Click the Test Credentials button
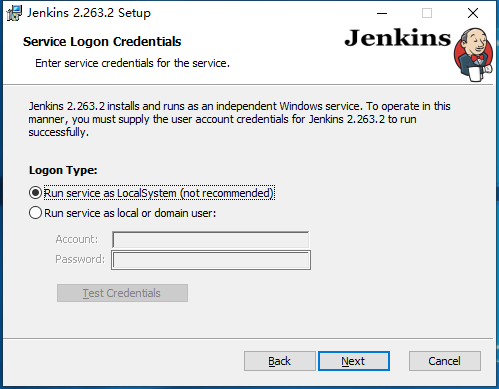This screenshot has width=499, height=389. click(122, 293)
